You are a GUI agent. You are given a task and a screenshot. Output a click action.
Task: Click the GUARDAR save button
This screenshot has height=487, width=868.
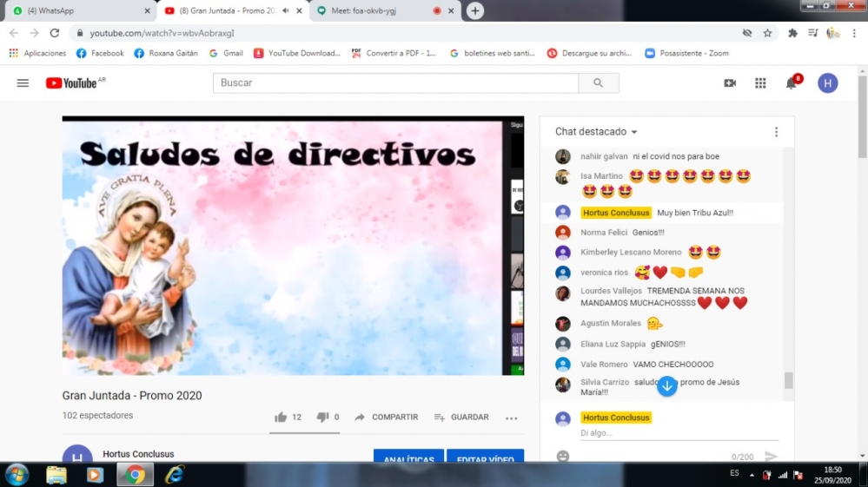coord(461,418)
